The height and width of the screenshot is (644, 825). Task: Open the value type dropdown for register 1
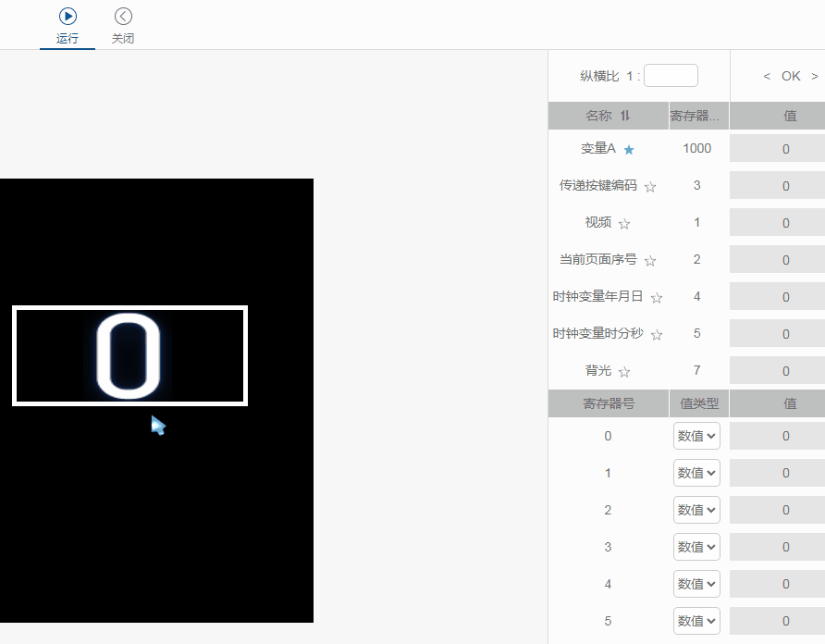(x=696, y=473)
